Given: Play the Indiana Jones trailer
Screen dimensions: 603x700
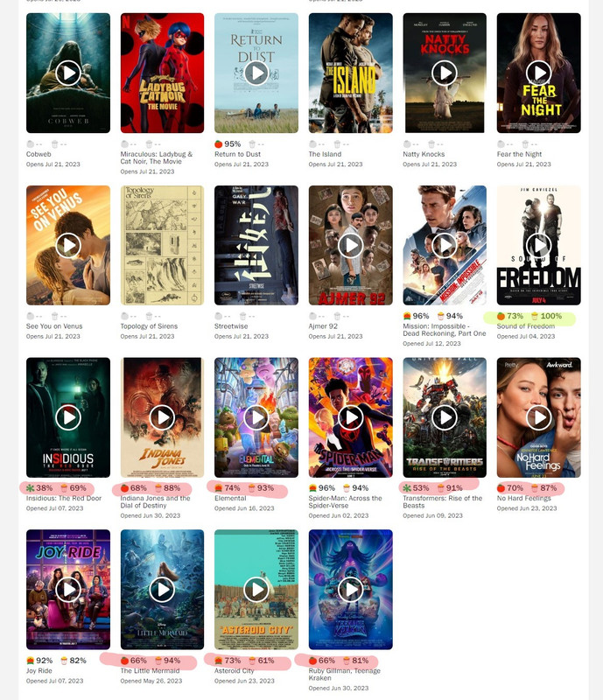Looking at the screenshot, I should [162, 417].
